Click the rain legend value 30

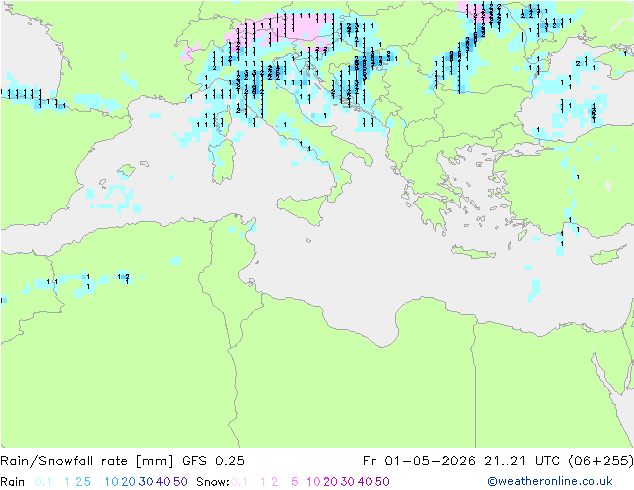click(146, 482)
